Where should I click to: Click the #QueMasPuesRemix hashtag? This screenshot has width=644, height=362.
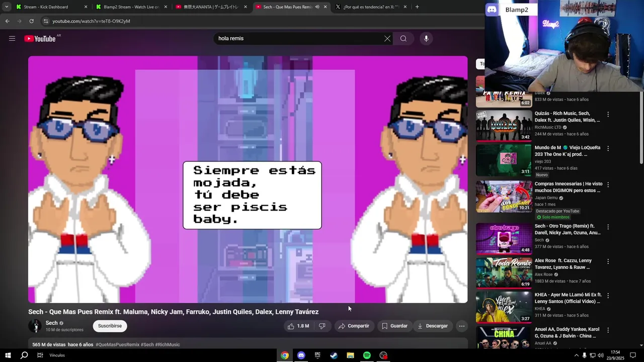[x=118, y=344]
